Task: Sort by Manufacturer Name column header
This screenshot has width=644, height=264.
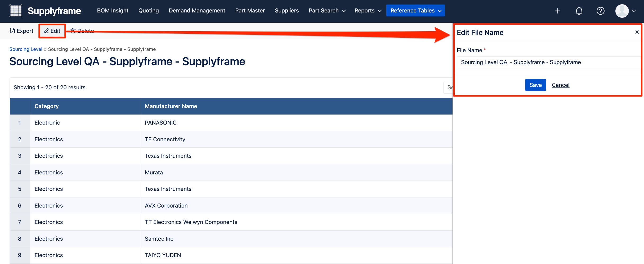Action: [296, 106]
